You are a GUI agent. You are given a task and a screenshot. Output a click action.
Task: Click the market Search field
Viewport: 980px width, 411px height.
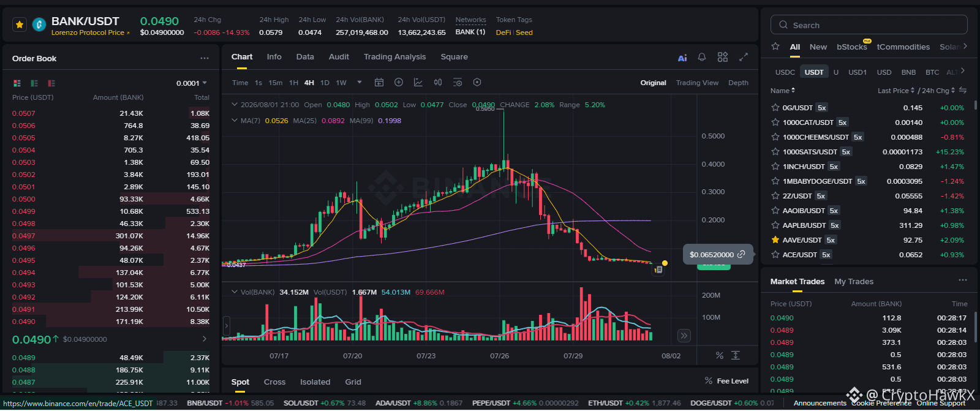(x=869, y=25)
